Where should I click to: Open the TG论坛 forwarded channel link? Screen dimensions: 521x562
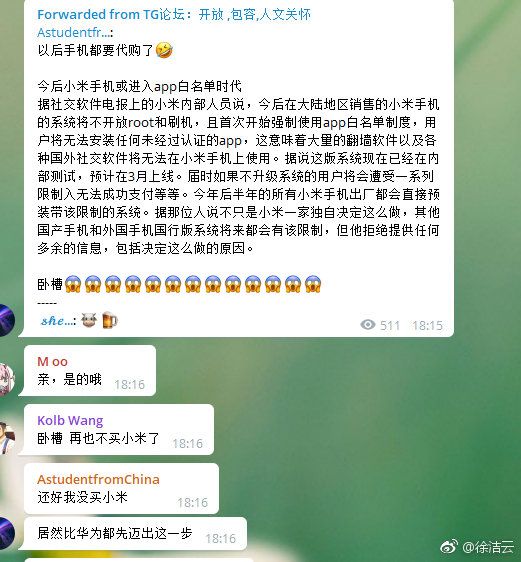(x=174, y=15)
